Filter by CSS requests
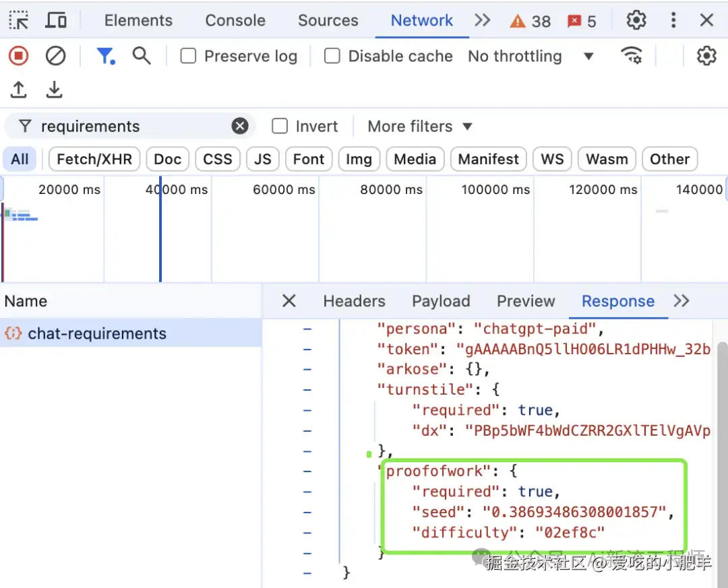 pyautogui.click(x=218, y=159)
